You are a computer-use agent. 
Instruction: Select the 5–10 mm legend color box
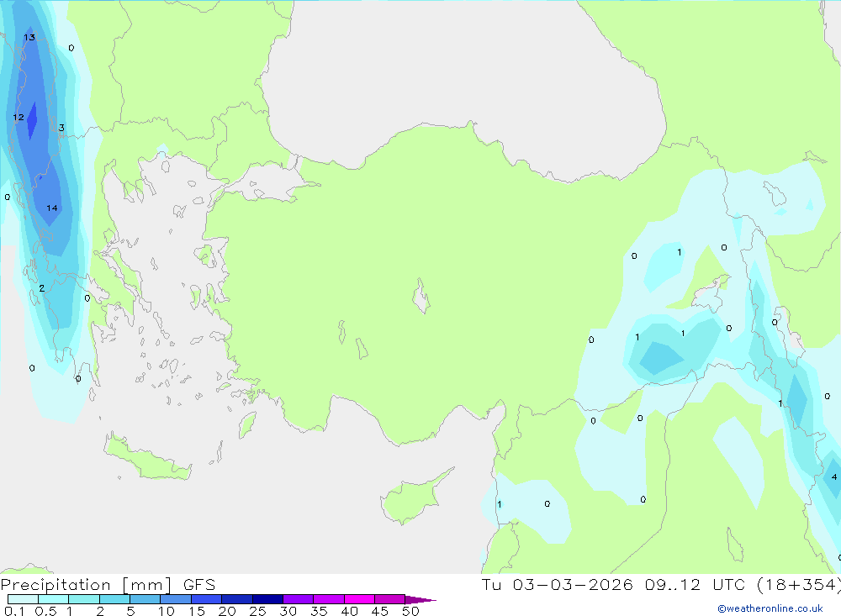pos(145,599)
